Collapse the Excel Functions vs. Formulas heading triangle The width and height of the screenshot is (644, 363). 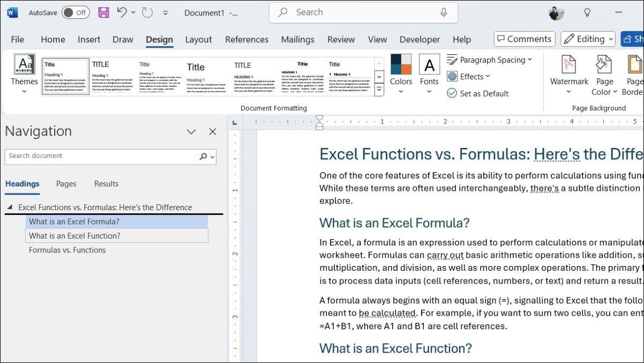(11, 208)
